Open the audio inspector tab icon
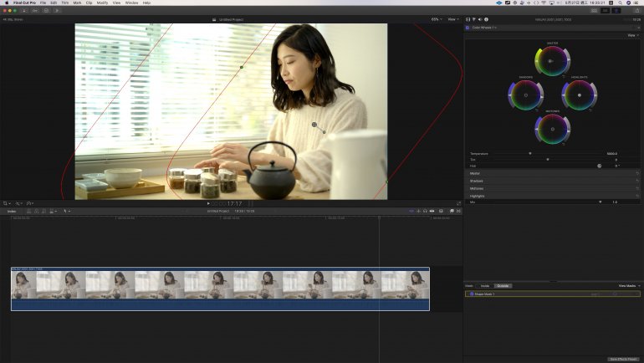The image size is (644, 363). click(x=480, y=18)
